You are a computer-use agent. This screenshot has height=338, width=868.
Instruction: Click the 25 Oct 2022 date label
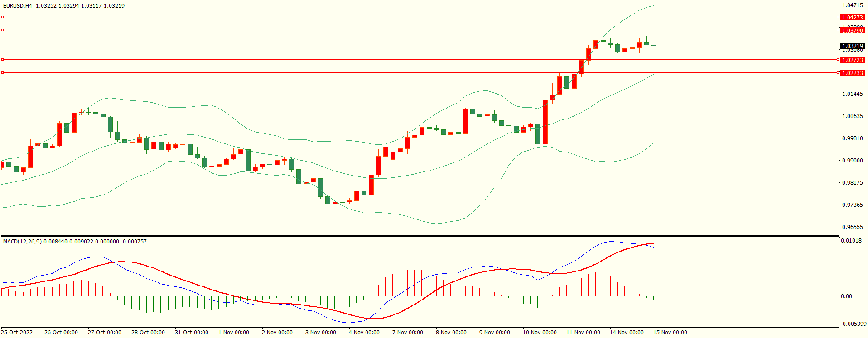pyautogui.click(x=17, y=333)
